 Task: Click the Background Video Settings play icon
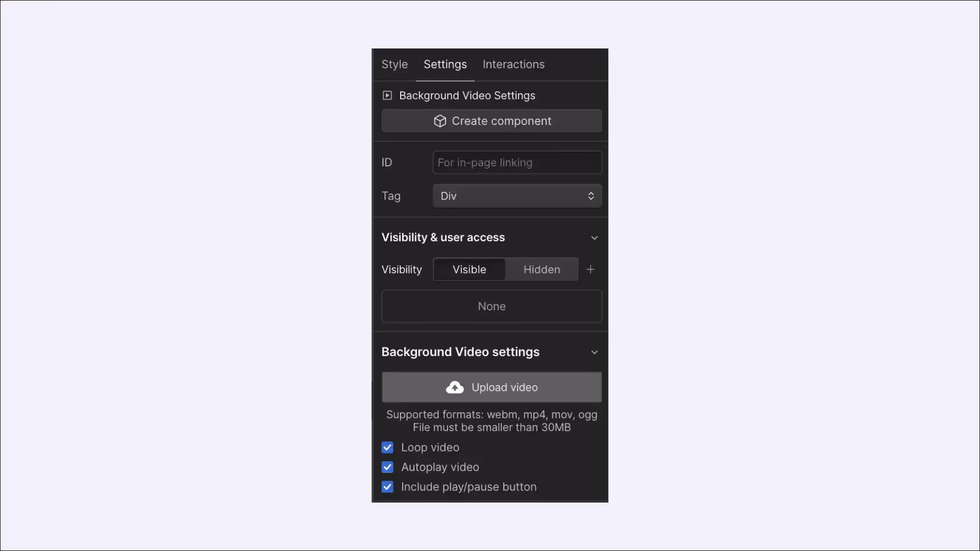coord(387,95)
